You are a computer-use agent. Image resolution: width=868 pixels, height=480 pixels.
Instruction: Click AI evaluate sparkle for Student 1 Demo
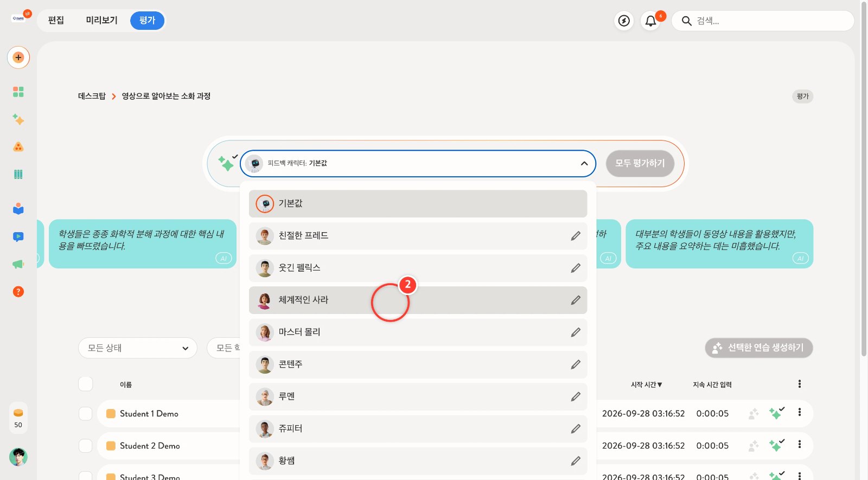776,413
